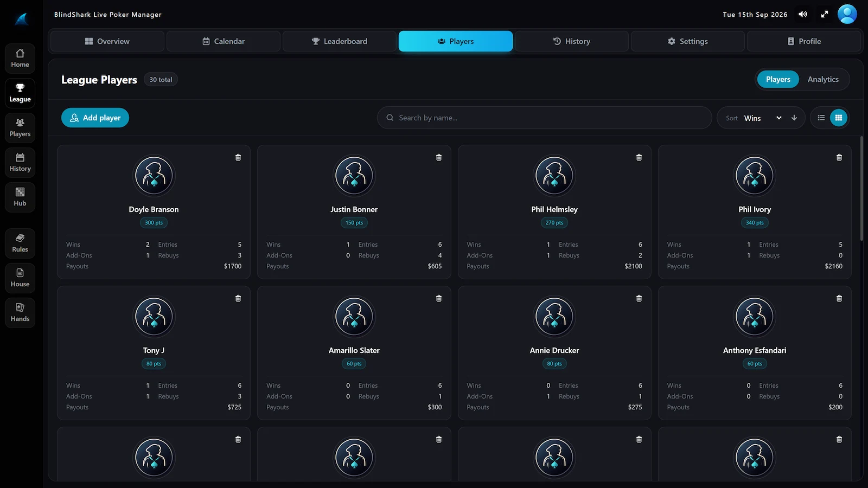The image size is (868, 488).
Task: Click the Add player button
Action: pos(95,118)
